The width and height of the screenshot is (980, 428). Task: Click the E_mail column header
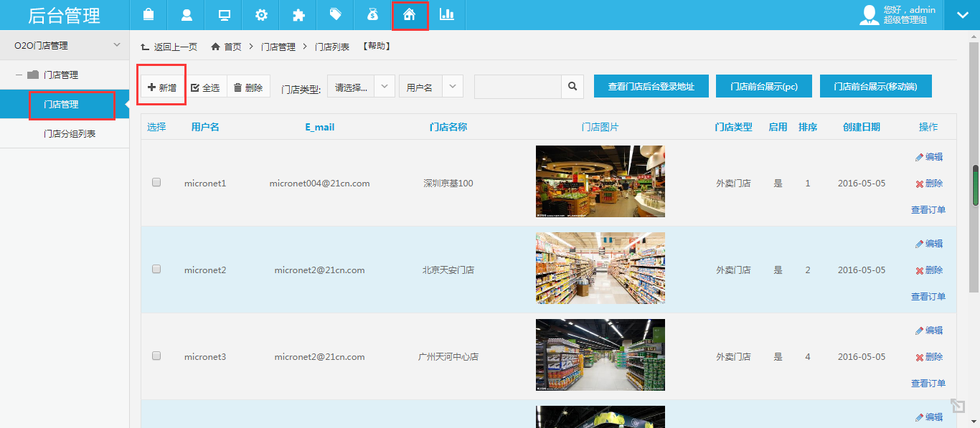[320, 127]
